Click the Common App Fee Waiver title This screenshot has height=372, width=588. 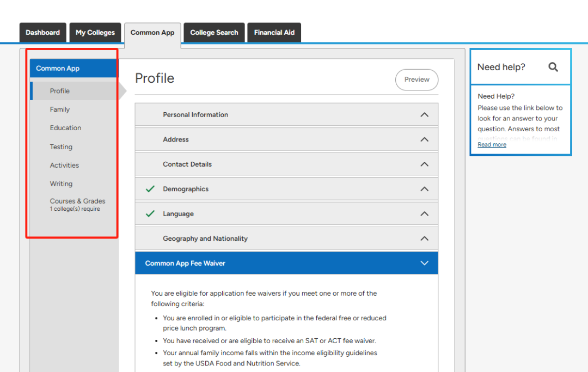[185, 263]
